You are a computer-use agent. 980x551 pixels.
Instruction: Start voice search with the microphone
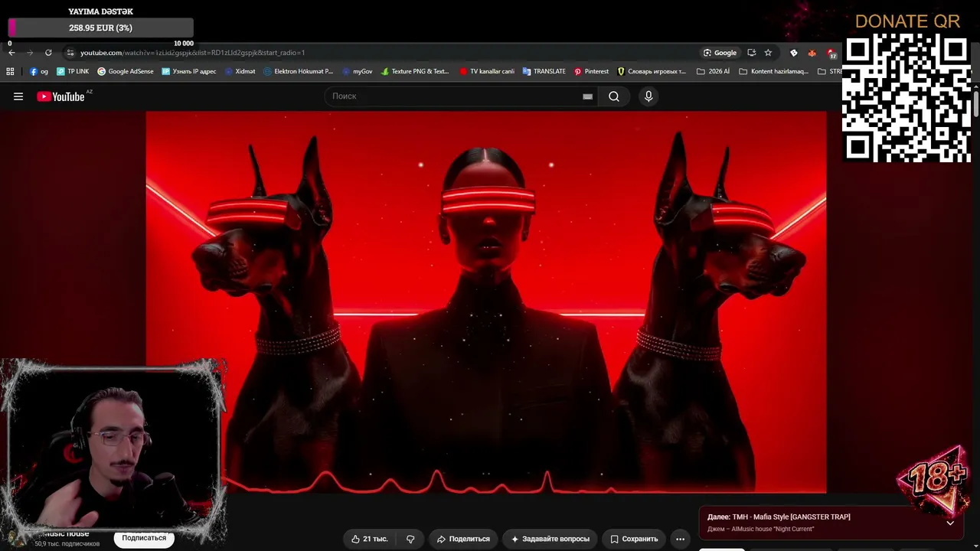(648, 96)
